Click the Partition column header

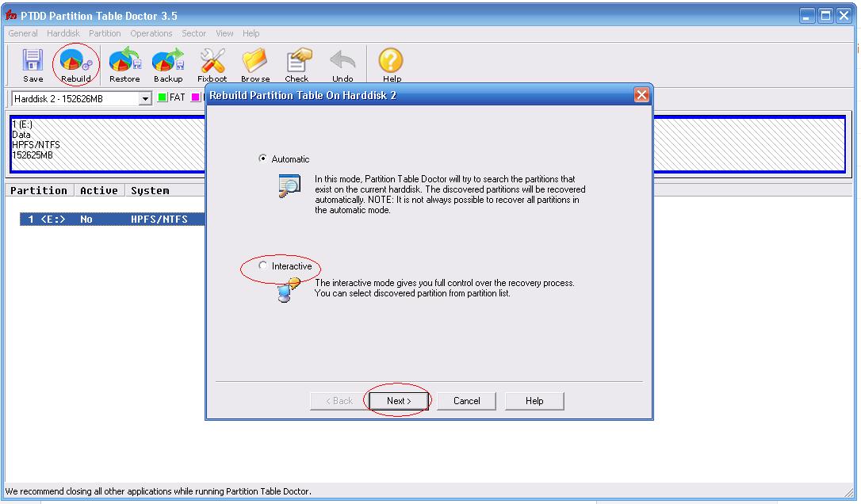click(39, 190)
